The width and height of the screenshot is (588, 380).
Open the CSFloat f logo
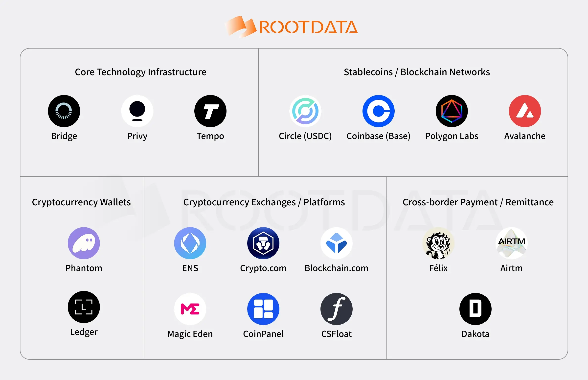coord(337,309)
